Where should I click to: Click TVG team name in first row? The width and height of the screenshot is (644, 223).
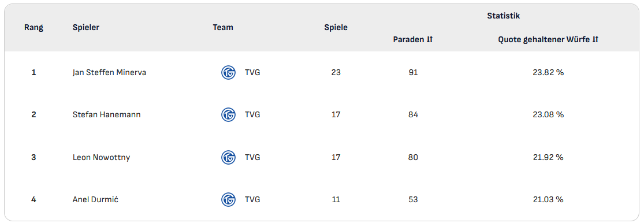(252, 73)
